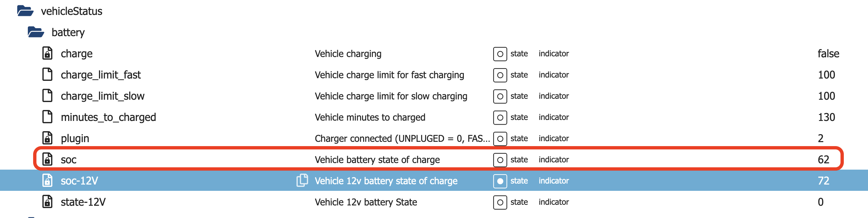Click the file icon for charge_limit_fast
The width and height of the screenshot is (868, 218).
coord(47,75)
